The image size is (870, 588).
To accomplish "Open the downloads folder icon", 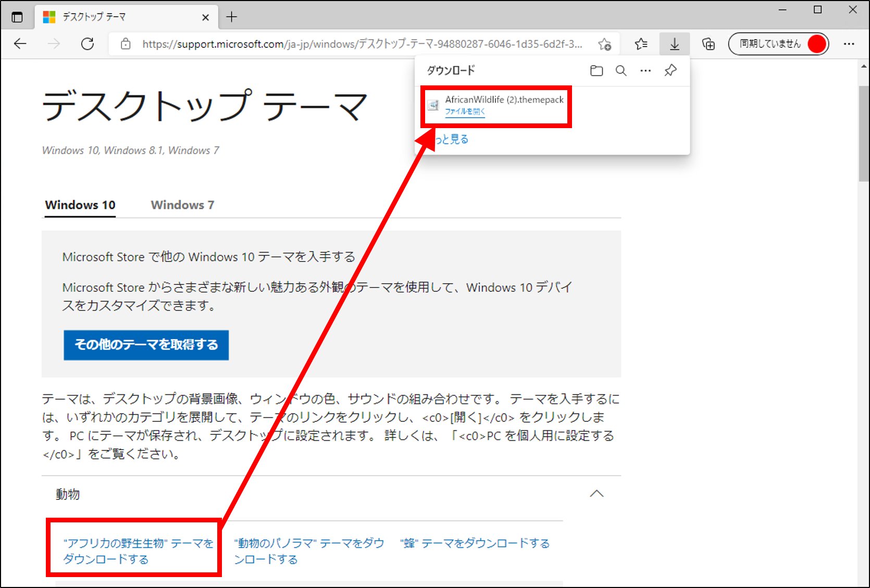I will 596,70.
